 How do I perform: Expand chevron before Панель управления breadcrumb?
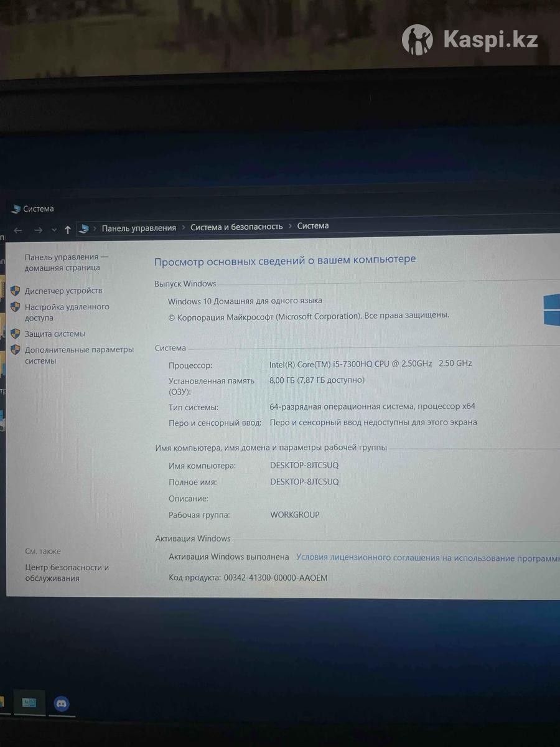pyautogui.click(x=95, y=228)
